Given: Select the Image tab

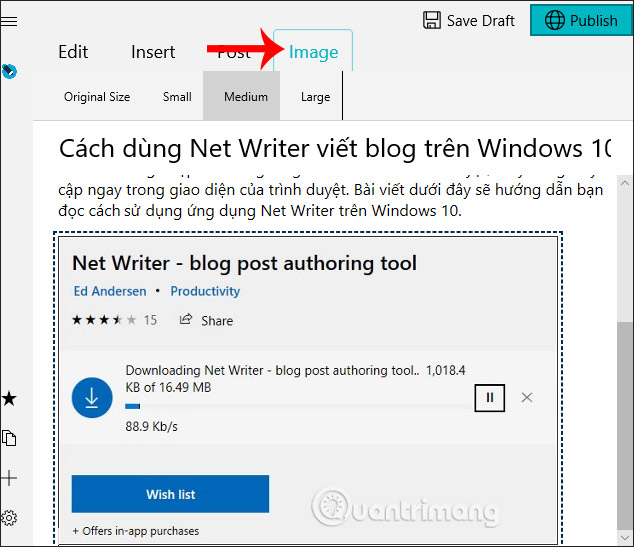Looking at the screenshot, I should (313, 52).
